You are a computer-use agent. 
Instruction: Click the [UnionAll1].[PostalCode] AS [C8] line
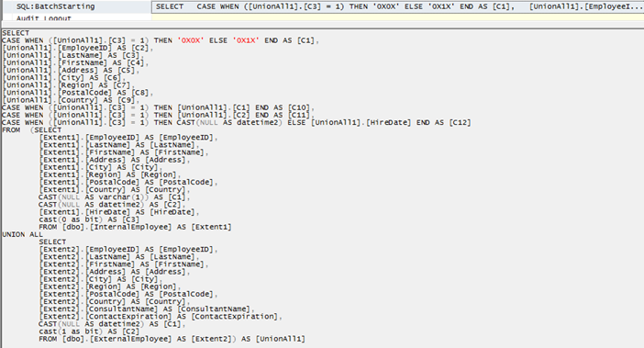click(78, 93)
